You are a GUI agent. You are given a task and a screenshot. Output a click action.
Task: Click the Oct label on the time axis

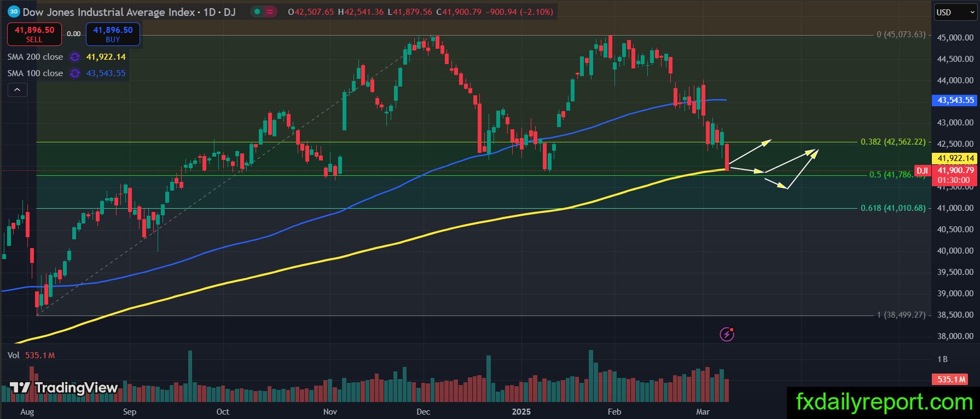coord(223,412)
